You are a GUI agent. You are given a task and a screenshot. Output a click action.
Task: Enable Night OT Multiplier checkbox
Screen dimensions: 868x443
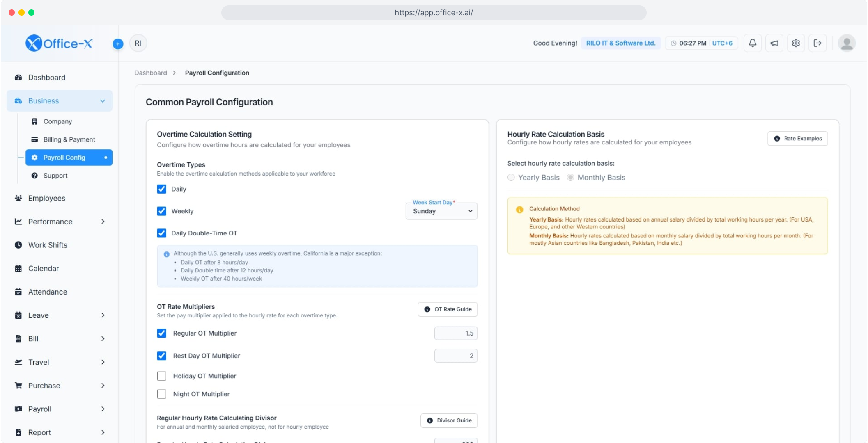(162, 394)
